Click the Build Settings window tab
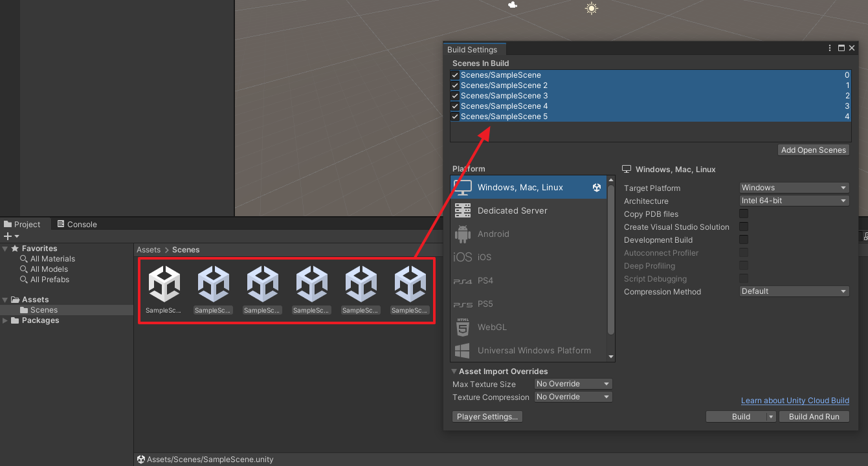Screen dimensions: 868x466 [473, 49]
